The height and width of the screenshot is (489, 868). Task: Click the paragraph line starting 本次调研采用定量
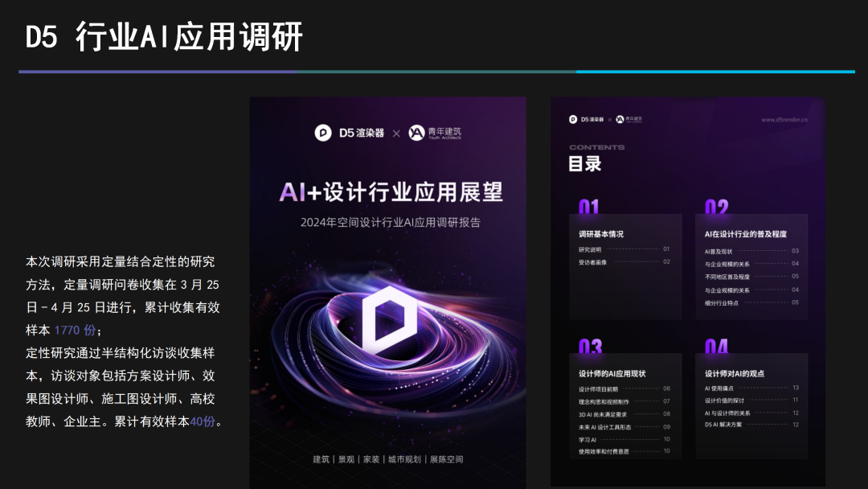click(120, 262)
